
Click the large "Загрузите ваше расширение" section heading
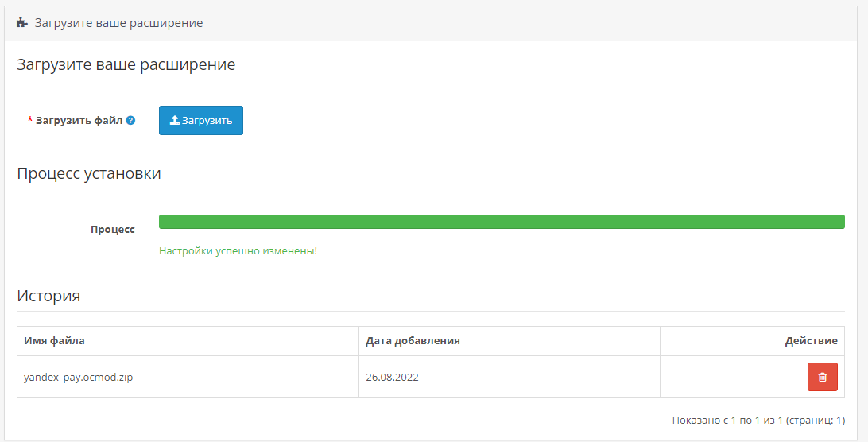click(x=126, y=65)
